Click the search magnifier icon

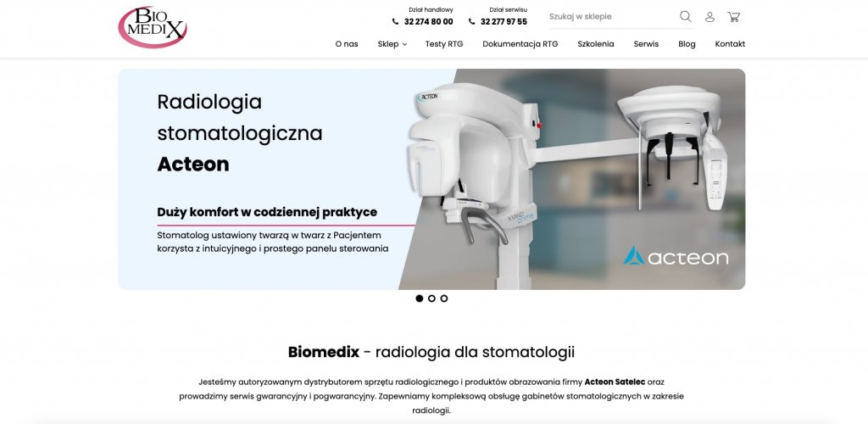click(x=685, y=17)
